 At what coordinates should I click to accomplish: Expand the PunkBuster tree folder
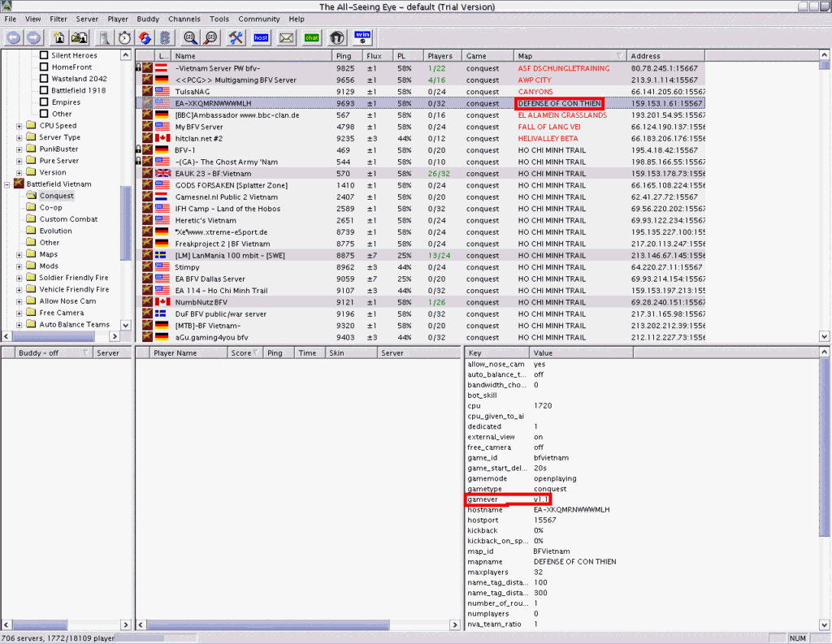pyautogui.click(x=19, y=149)
